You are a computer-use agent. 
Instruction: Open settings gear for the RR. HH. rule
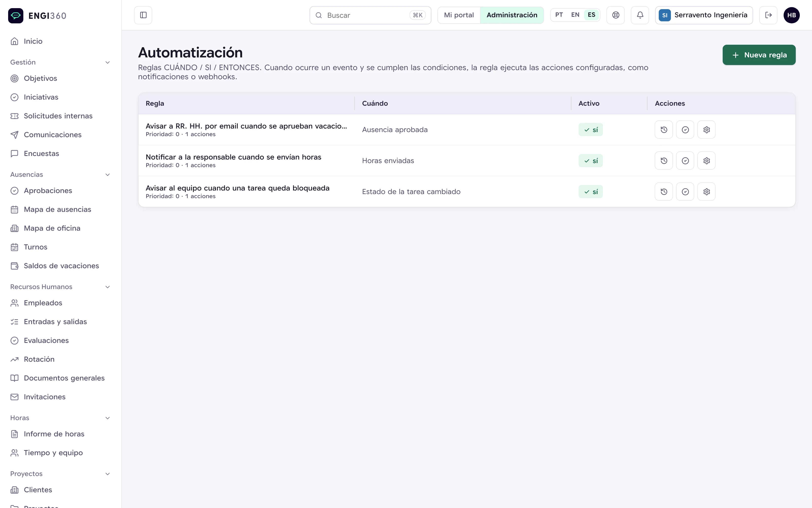(706, 130)
